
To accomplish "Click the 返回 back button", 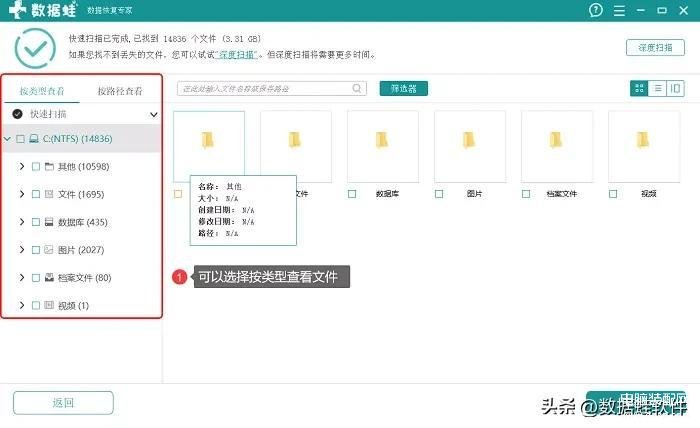I will pyautogui.click(x=63, y=403).
